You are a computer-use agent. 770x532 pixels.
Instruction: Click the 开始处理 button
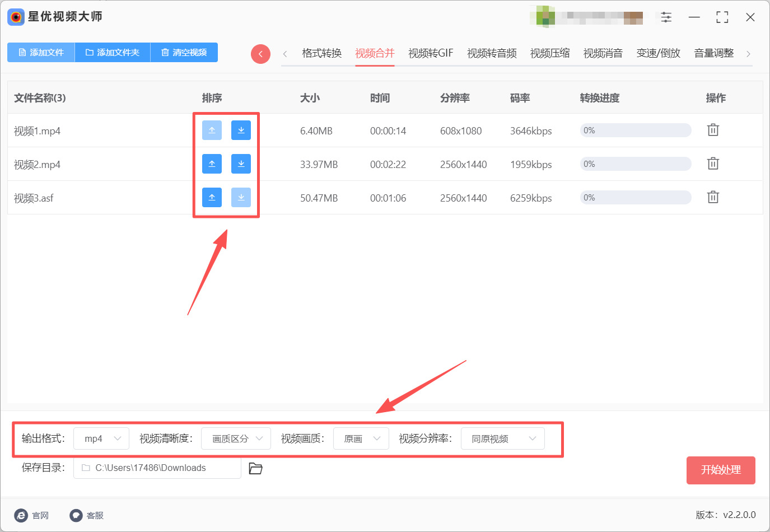pyautogui.click(x=721, y=470)
